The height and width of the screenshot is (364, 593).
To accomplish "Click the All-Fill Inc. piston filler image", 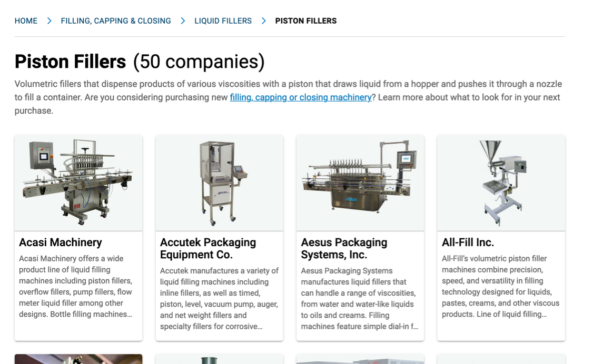I will [x=501, y=183].
